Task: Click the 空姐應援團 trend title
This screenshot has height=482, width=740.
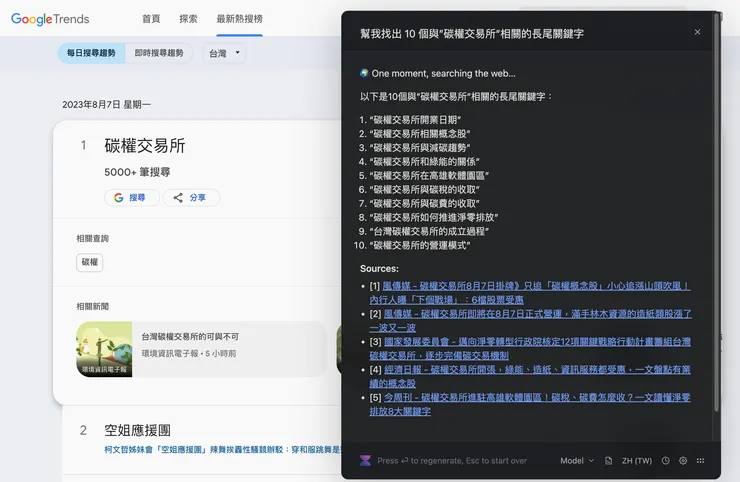Action: click(137, 430)
